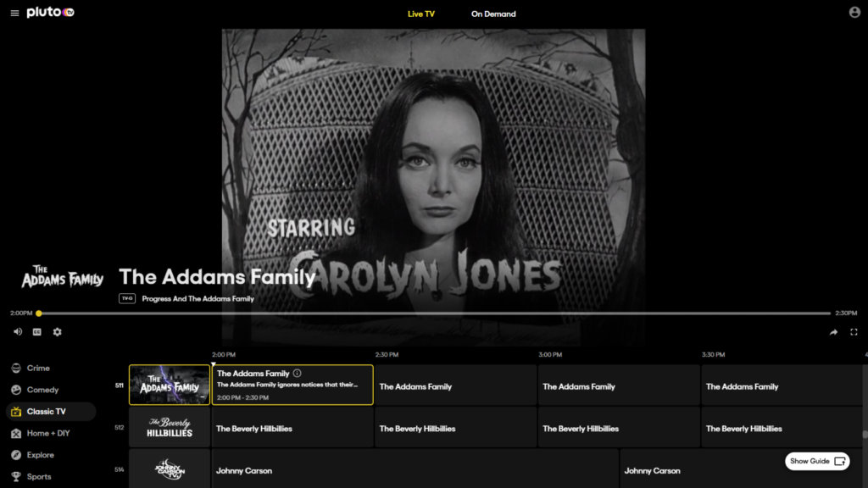
Task: Select The Beverly Hillbillies 3:30 PM program
Action: (x=782, y=427)
